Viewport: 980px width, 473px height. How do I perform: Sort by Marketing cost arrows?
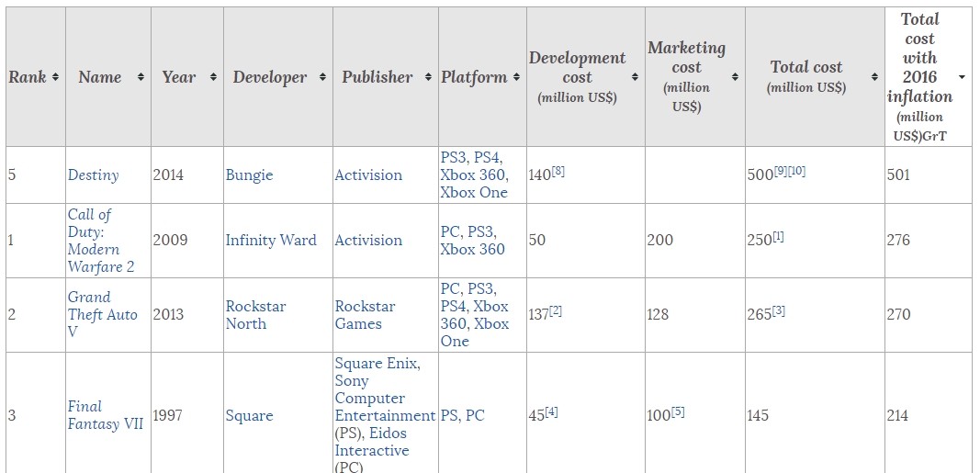tap(735, 77)
